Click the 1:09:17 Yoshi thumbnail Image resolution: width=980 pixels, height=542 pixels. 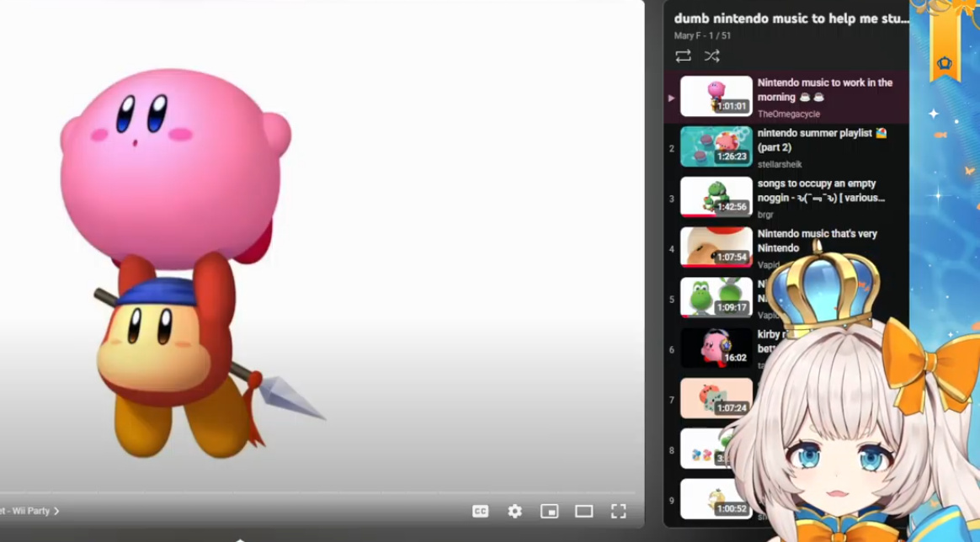click(x=716, y=297)
